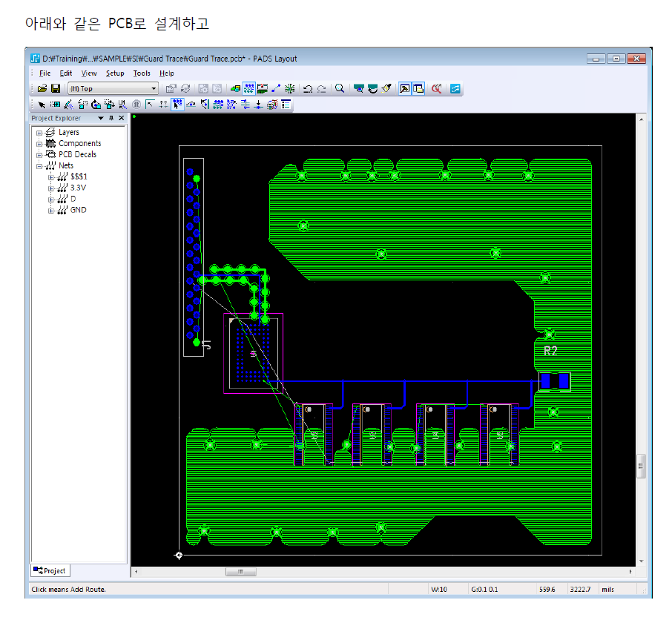Screen dimensions: 672x623
Task: Switch to the Project tab
Action: point(50,571)
